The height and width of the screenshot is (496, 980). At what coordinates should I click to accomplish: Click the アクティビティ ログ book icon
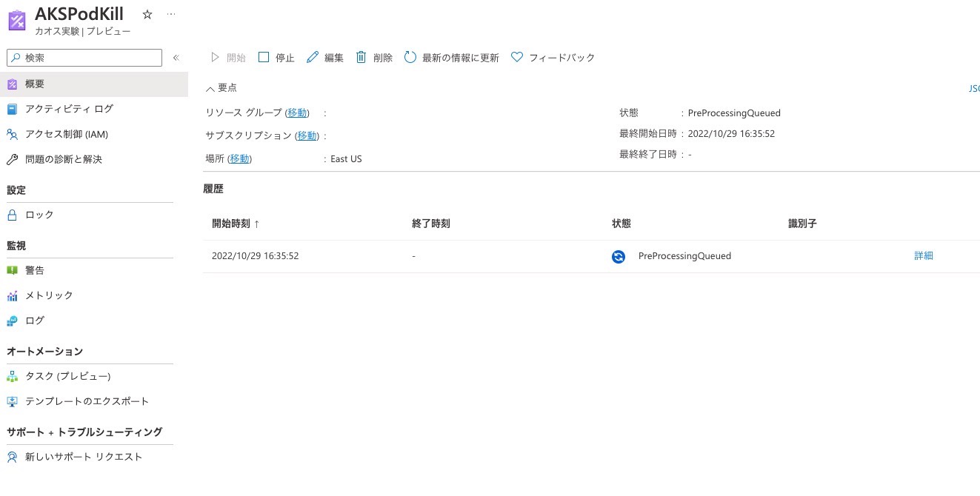pyautogui.click(x=13, y=109)
